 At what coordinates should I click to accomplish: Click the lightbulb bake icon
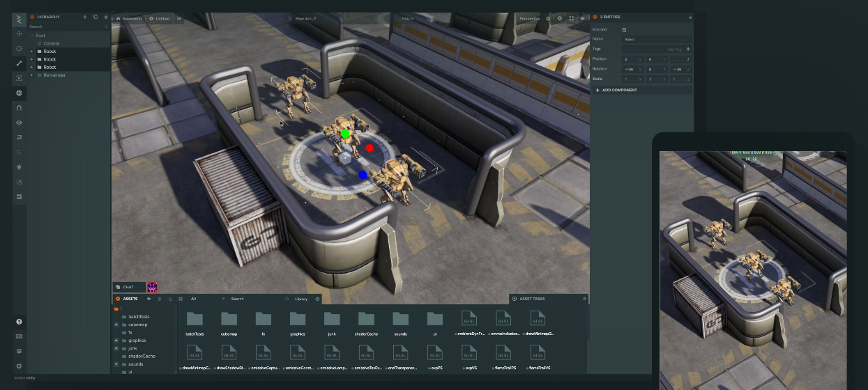[x=19, y=166]
